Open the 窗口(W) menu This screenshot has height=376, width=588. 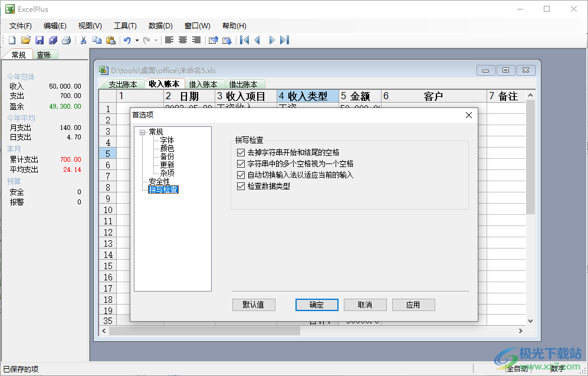tap(197, 26)
